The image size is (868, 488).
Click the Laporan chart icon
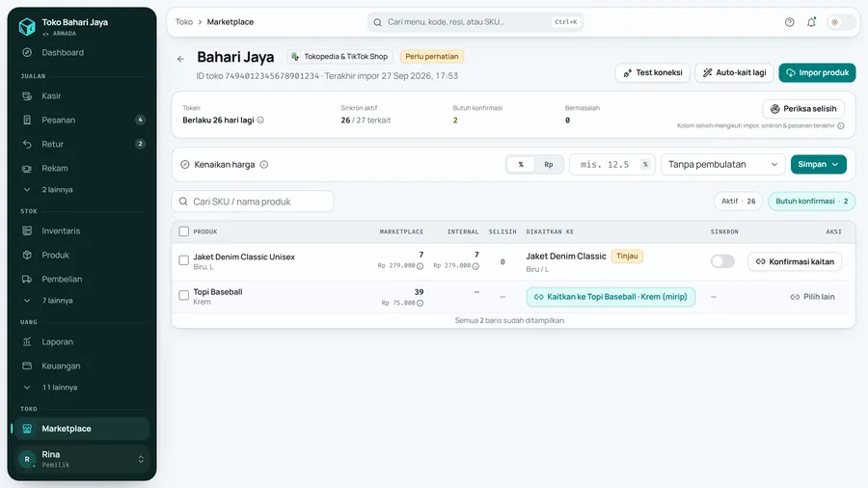coord(27,342)
